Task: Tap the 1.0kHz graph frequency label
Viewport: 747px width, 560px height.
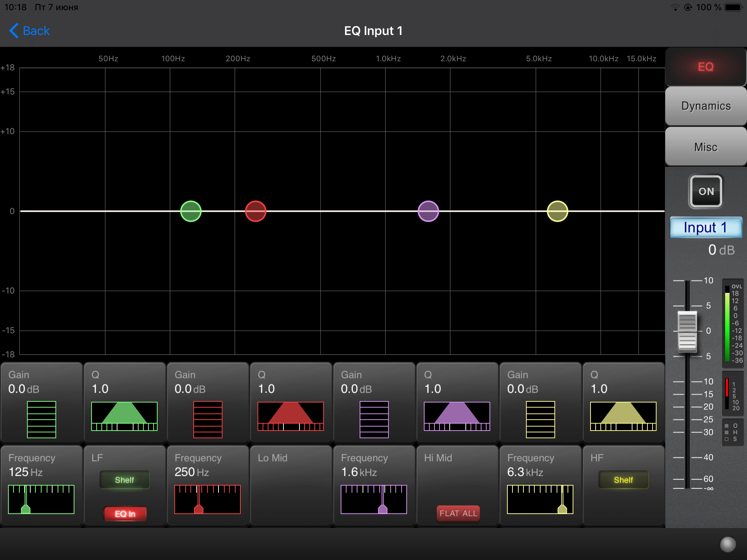Action: tap(388, 58)
